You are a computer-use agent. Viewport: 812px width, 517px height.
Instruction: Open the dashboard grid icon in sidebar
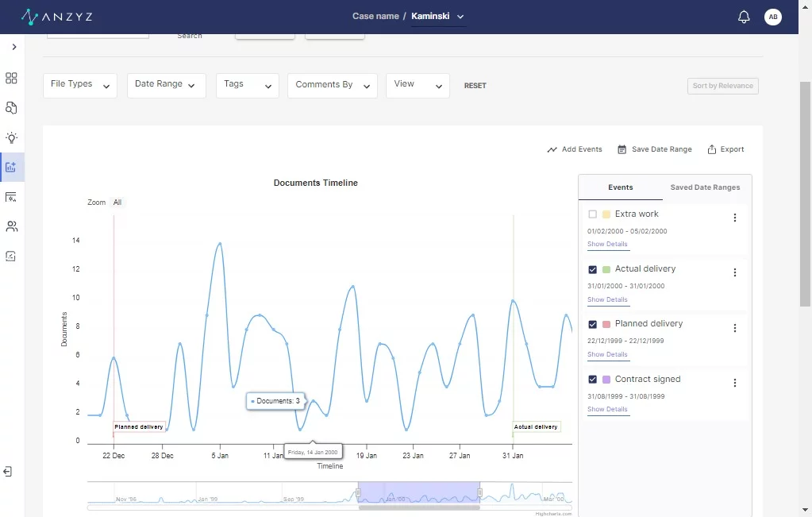(x=11, y=78)
